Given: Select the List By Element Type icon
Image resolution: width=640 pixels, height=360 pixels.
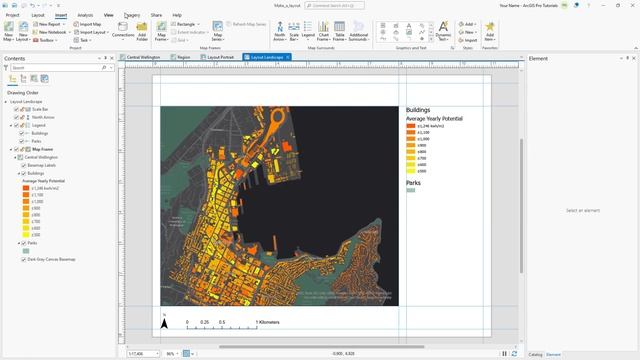Looking at the screenshot, I should click(23, 79).
